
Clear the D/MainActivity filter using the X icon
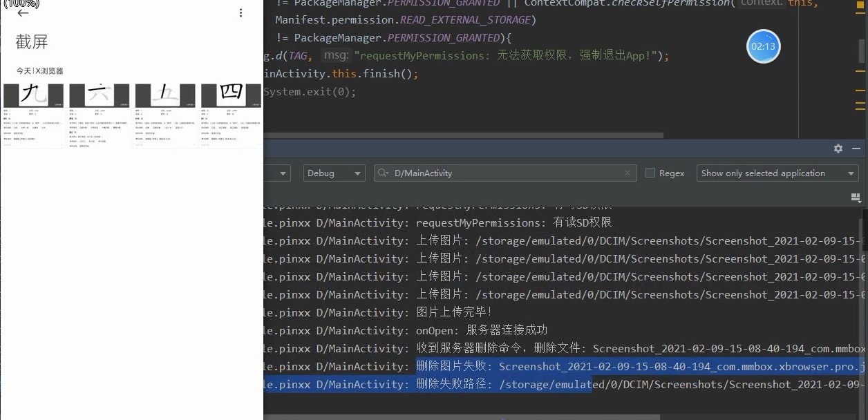coord(628,173)
